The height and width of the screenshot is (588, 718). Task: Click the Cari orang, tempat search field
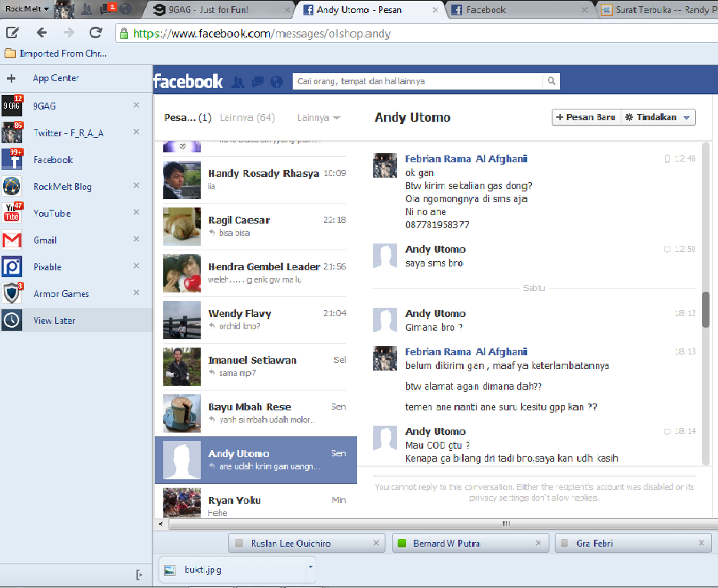(x=418, y=81)
